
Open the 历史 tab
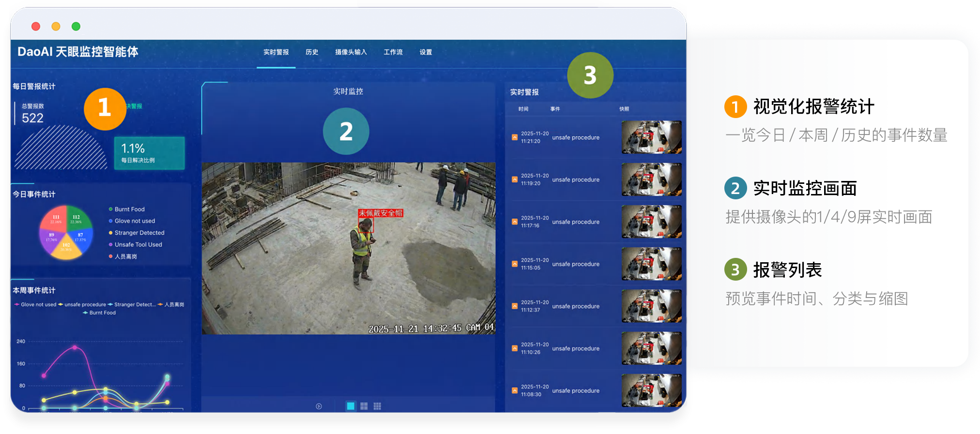click(312, 52)
